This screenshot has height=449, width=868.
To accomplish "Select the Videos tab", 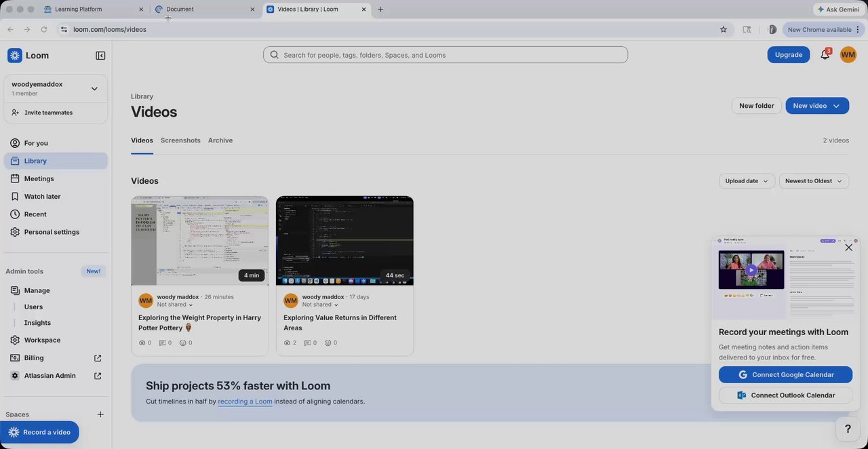I will [x=142, y=140].
